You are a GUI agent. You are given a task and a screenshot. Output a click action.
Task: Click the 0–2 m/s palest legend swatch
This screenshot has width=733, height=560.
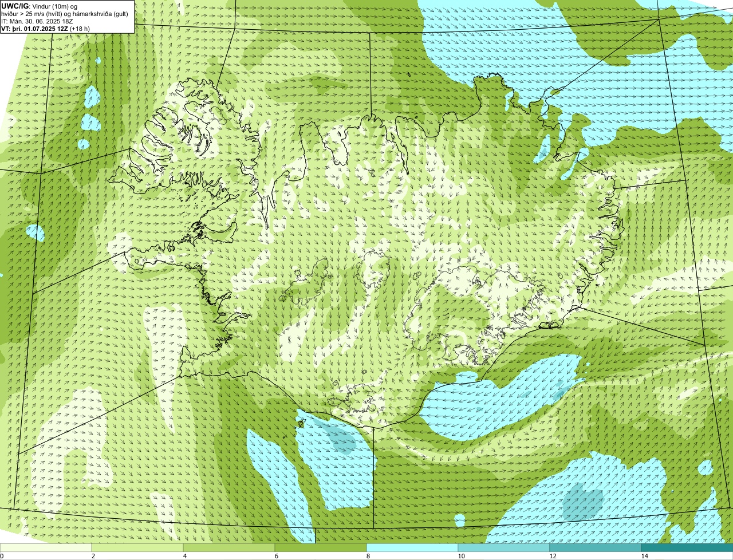click(46, 547)
